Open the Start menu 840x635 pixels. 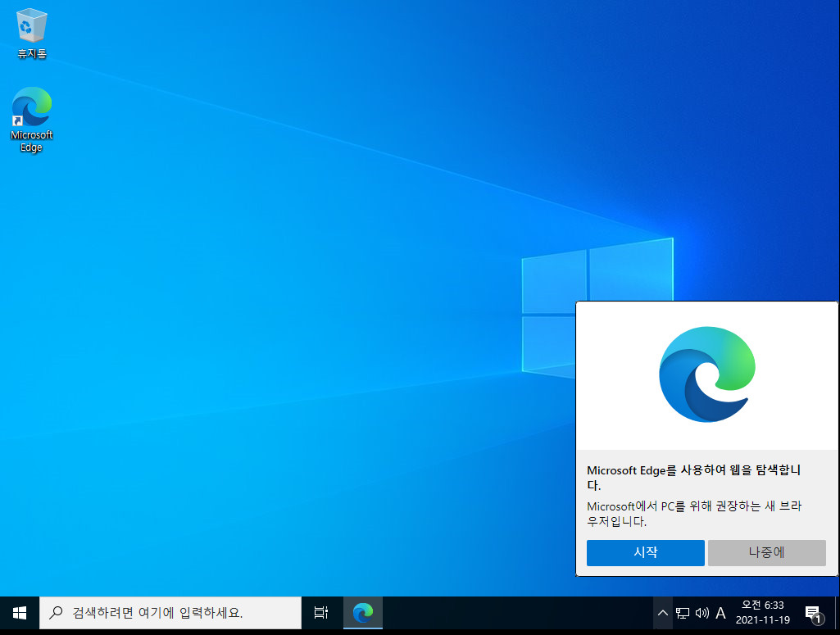[18, 612]
